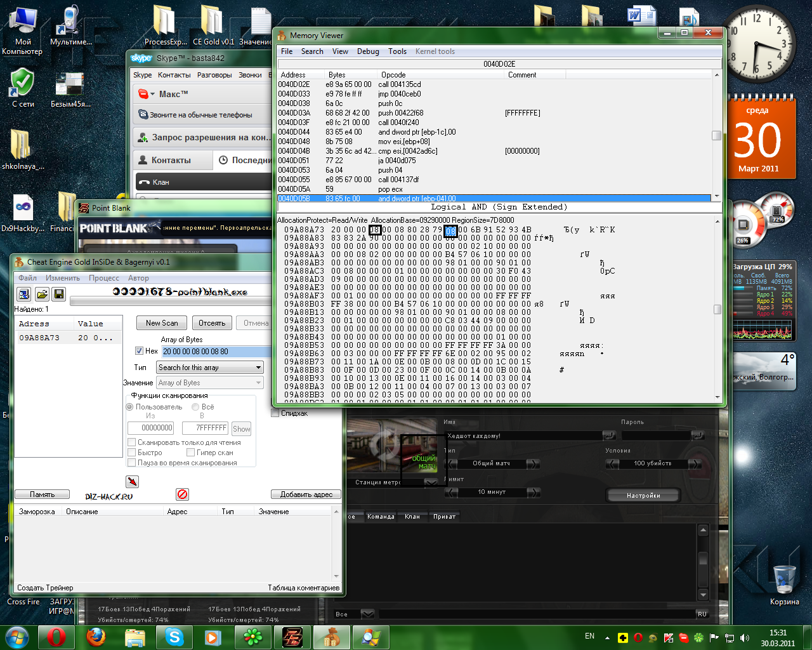Click right arrow next to 100 убийств

point(695,463)
